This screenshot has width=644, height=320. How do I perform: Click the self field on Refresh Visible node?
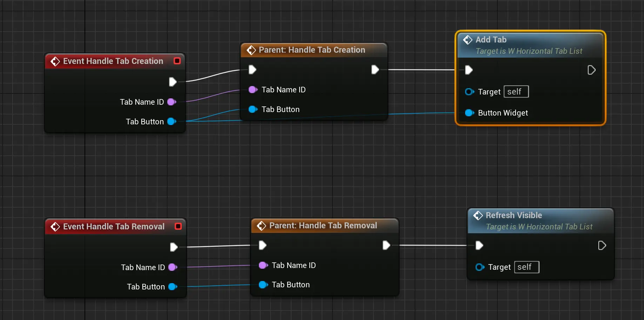[x=526, y=267]
